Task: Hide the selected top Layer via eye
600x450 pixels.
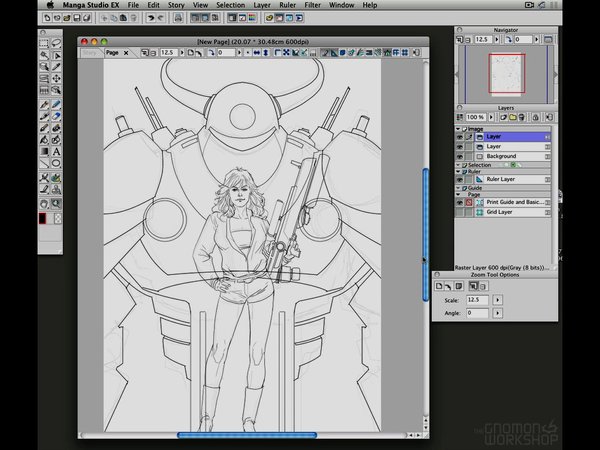Action: coord(460,137)
